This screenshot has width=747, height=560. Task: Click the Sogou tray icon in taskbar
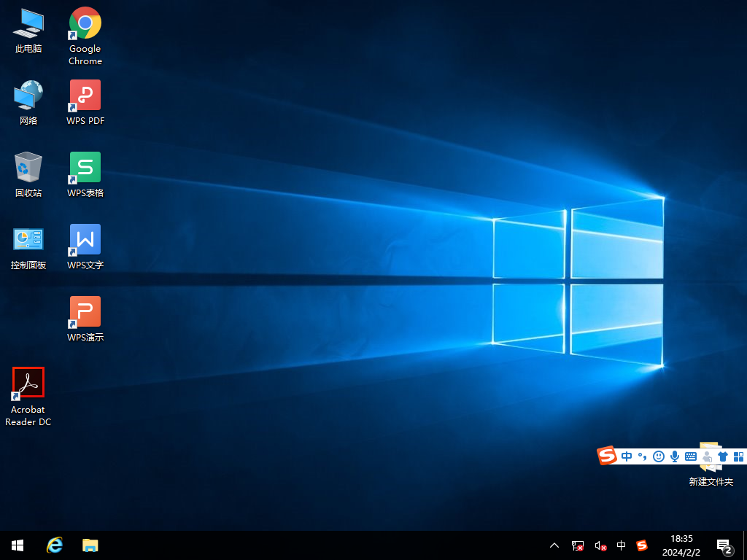(642, 545)
